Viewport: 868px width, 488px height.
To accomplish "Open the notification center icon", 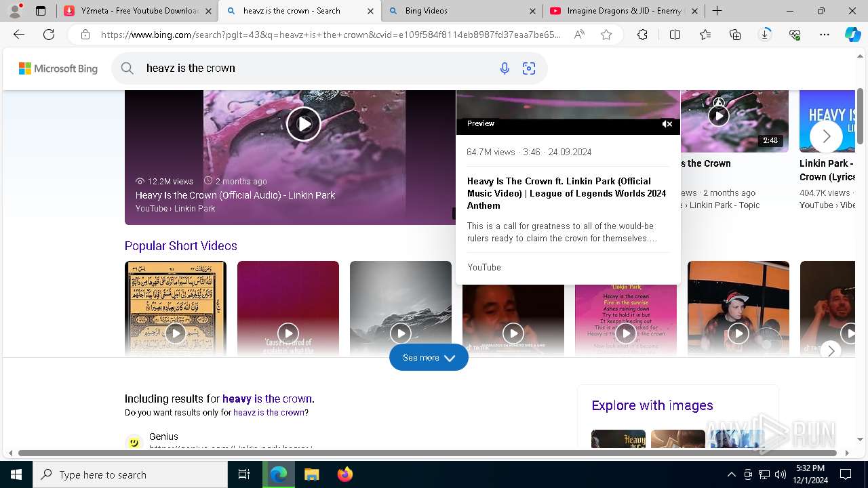I will pyautogui.click(x=846, y=474).
